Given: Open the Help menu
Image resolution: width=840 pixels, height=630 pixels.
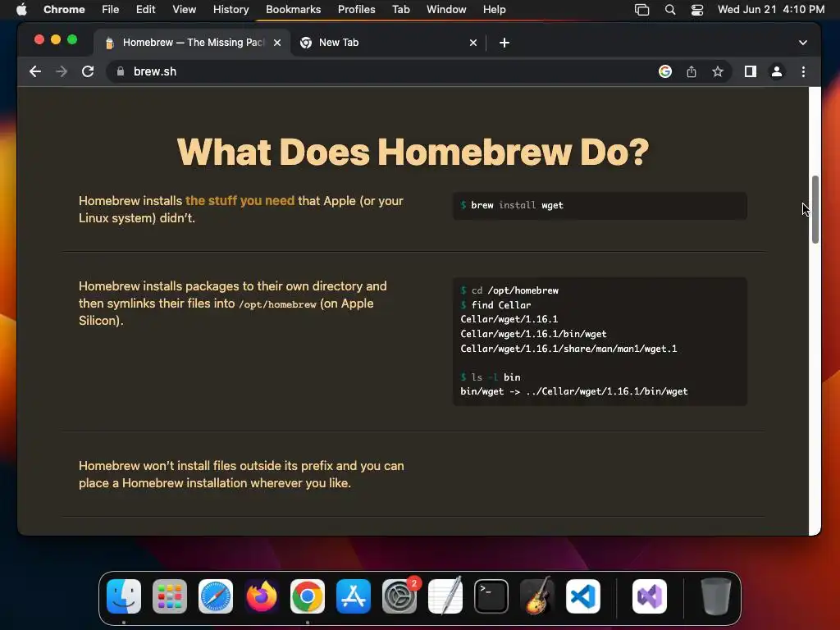Looking at the screenshot, I should tap(494, 9).
